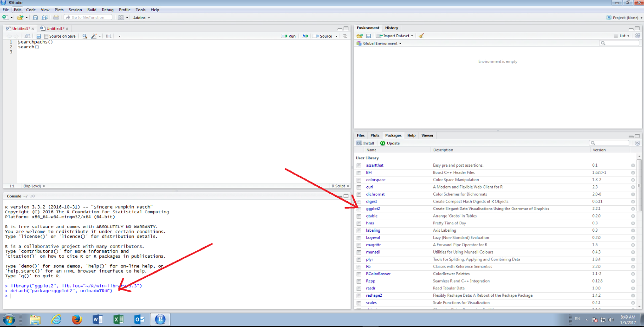Check the colorspace package checkbox
Viewport: 644px width, 327px height.
click(359, 180)
